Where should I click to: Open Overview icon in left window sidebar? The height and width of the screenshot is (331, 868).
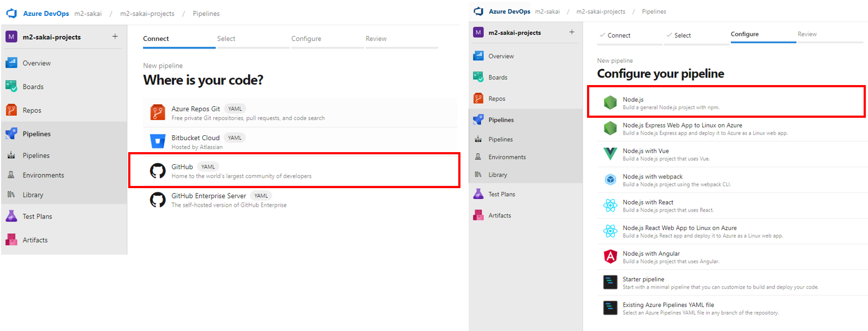(x=11, y=63)
